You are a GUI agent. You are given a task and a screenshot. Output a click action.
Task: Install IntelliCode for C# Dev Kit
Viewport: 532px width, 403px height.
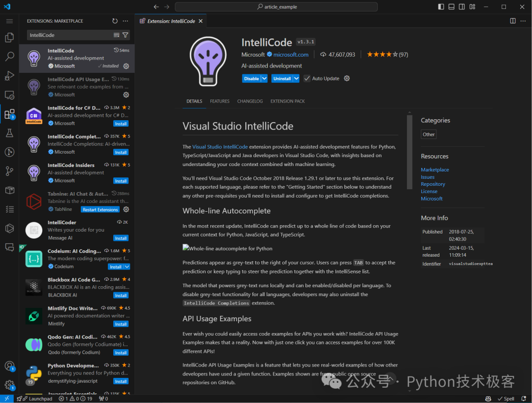coord(121,124)
